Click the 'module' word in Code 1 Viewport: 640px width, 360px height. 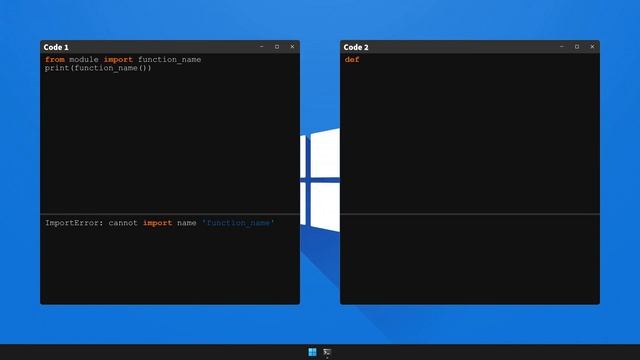click(84, 60)
